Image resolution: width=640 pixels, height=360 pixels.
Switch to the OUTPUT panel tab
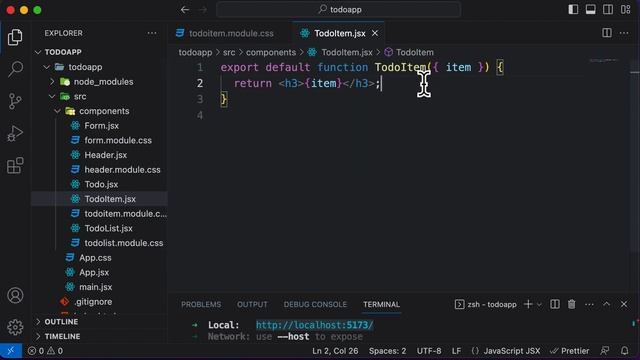[252, 304]
